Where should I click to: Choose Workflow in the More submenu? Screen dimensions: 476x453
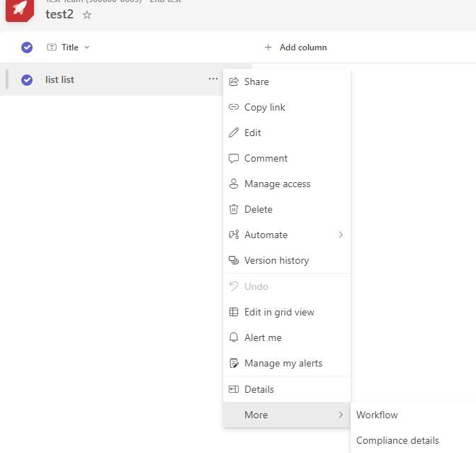pyautogui.click(x=414, y=415)
